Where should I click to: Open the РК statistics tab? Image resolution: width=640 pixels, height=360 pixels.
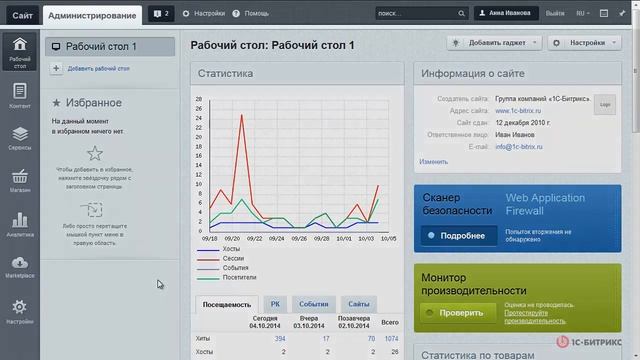pos(276,304)
